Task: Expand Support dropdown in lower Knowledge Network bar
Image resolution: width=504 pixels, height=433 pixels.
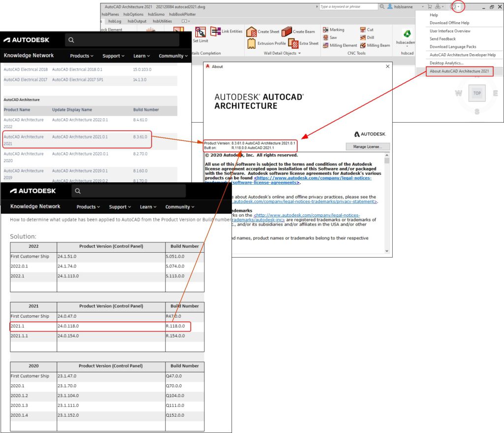Action: (120, 207)
